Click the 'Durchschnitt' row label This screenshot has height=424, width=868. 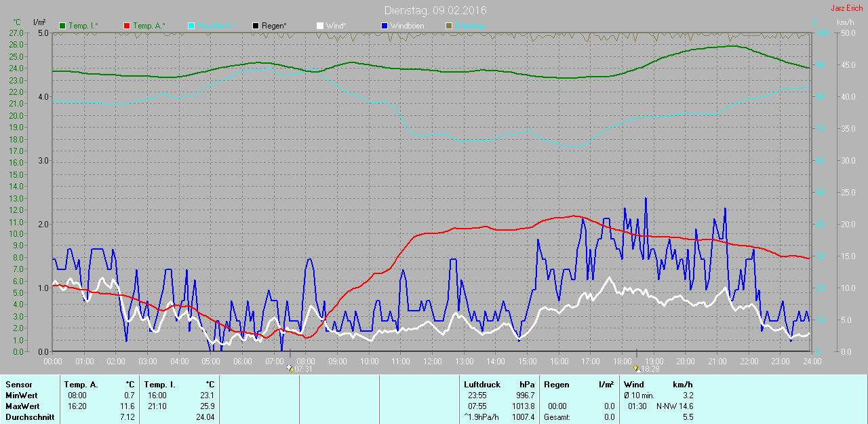[x=29, y=417]
